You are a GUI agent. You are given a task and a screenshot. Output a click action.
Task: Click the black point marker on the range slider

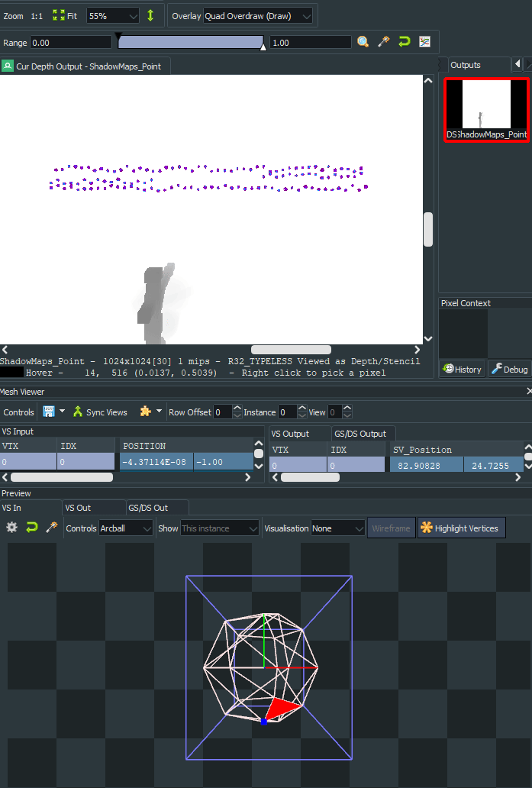coord(118,36)
